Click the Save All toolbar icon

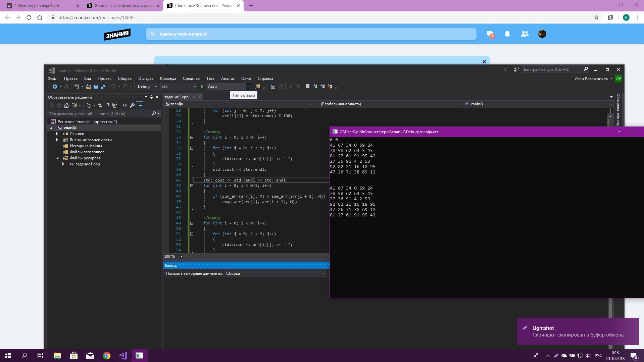103,87
